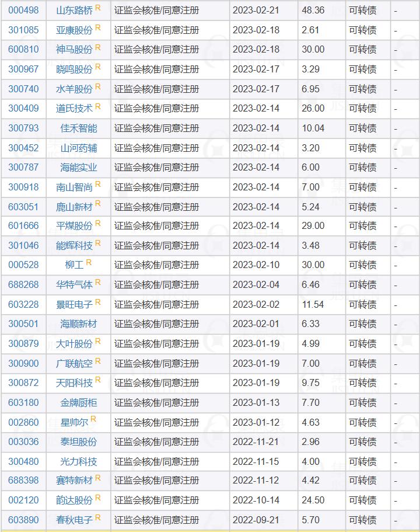The height and width of the screenshot is (532, 420).
Task: Click the R icon beside 广联航空
Action: click(98, 361)
